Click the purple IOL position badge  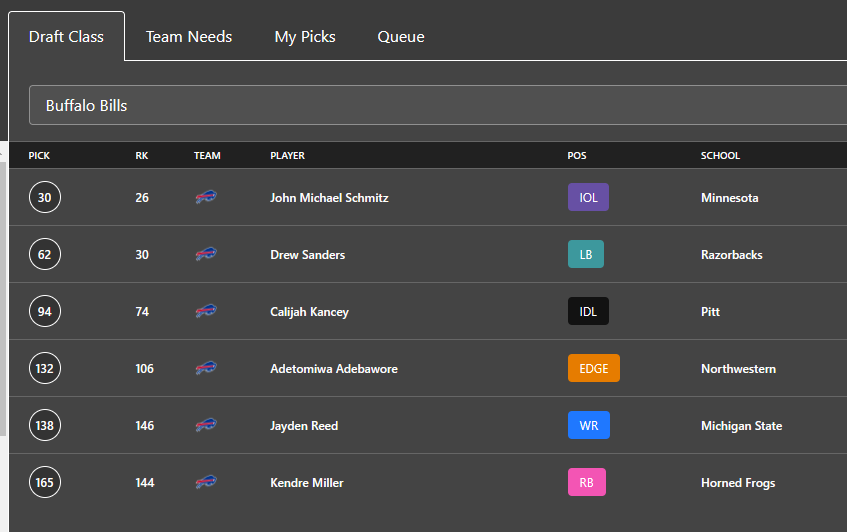(x=588, y=197)
